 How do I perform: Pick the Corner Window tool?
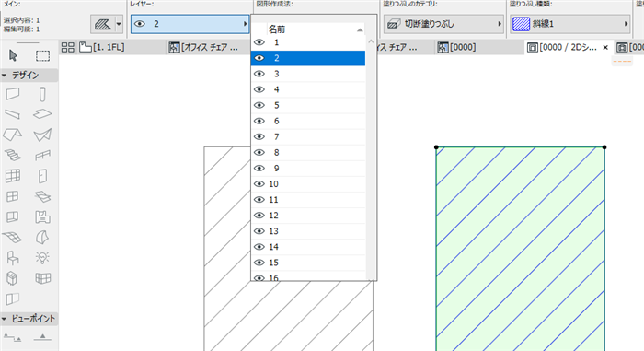13,216
